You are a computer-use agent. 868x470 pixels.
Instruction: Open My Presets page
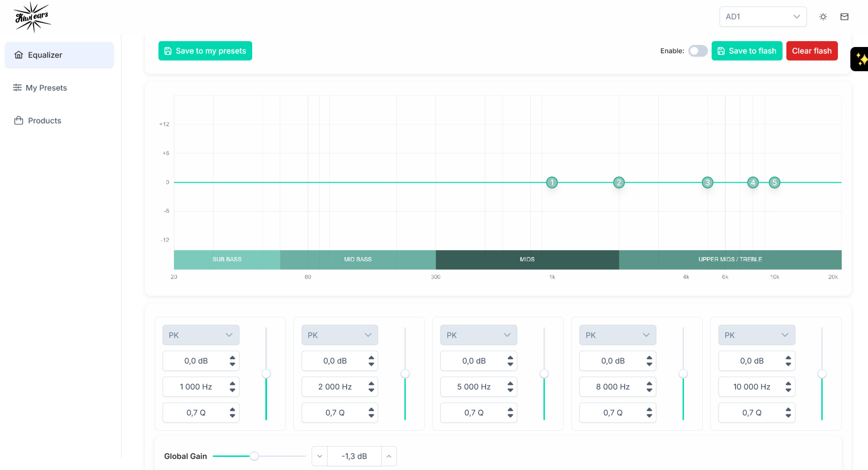[x=46, y=88]
